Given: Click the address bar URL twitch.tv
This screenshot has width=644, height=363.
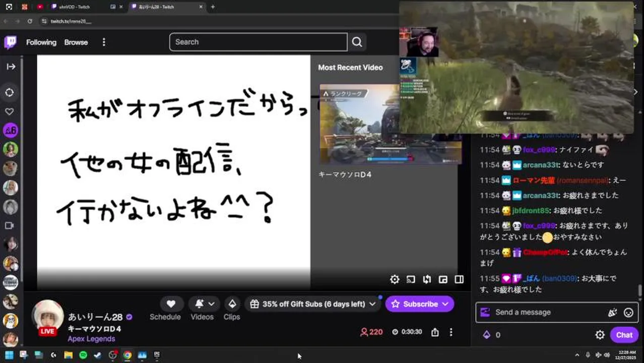Looking at the screenshot, I should click(x=71, y=21).
